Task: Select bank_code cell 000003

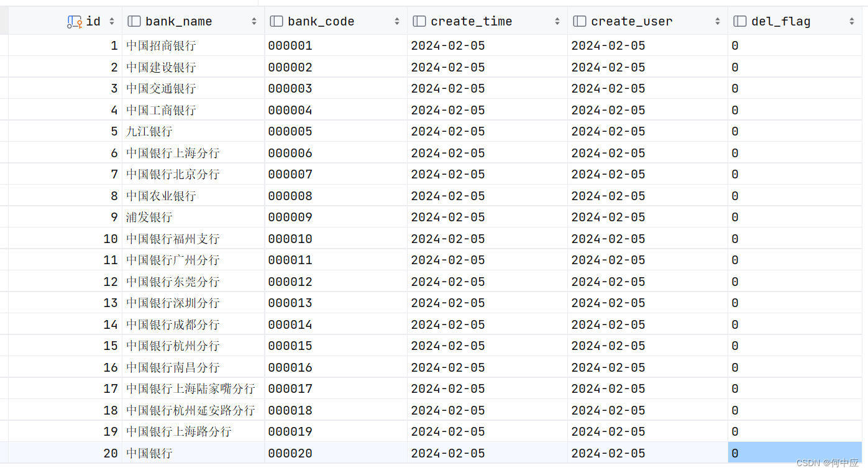Action: pyautogui.click(x=336, y=88)
